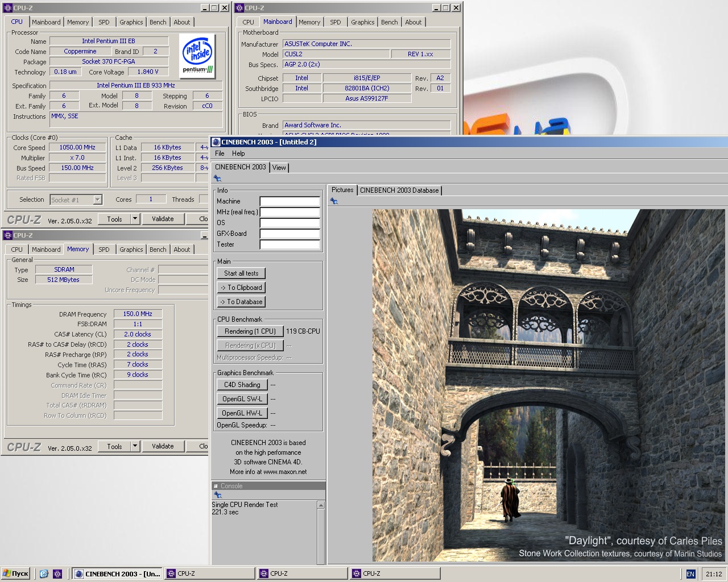The height and width of the screenshot is (582, 728).
Task: Click Tools button in CPU-Z Memory window
Action: [x=114, y=446]
